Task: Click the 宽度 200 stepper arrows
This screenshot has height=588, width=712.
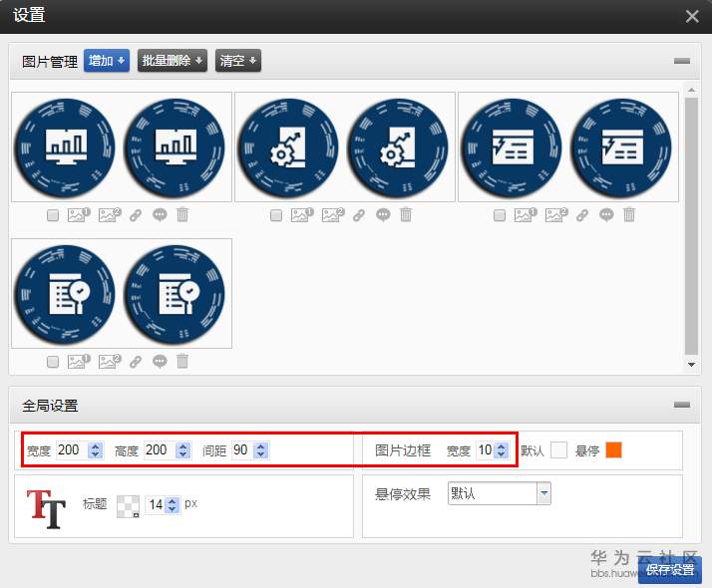Action: [x=95, y=450]
